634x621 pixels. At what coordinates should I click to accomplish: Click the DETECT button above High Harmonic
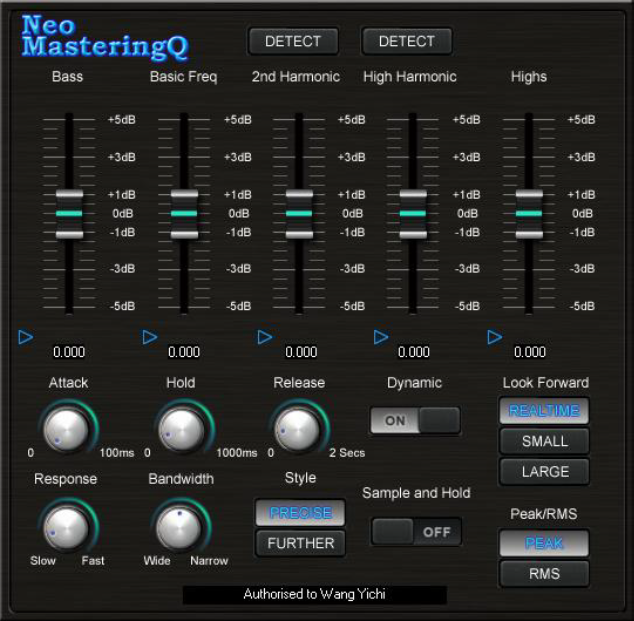(407, 41)
